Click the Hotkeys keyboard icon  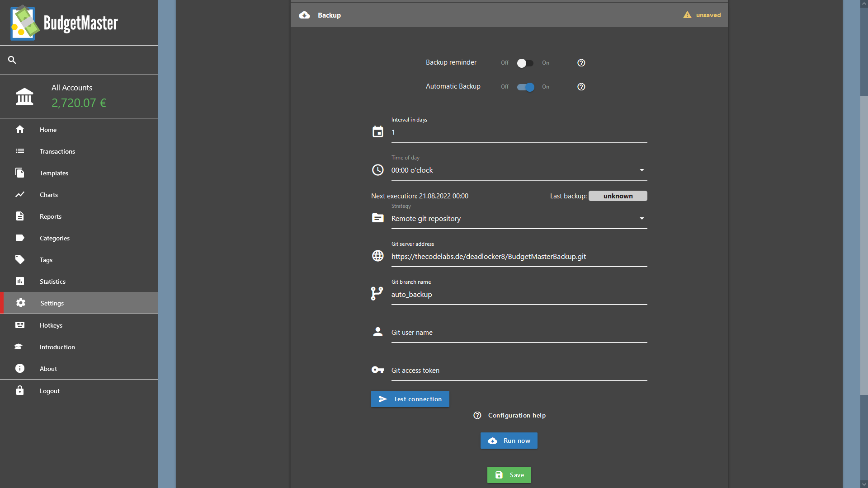[x=20, y=325]
